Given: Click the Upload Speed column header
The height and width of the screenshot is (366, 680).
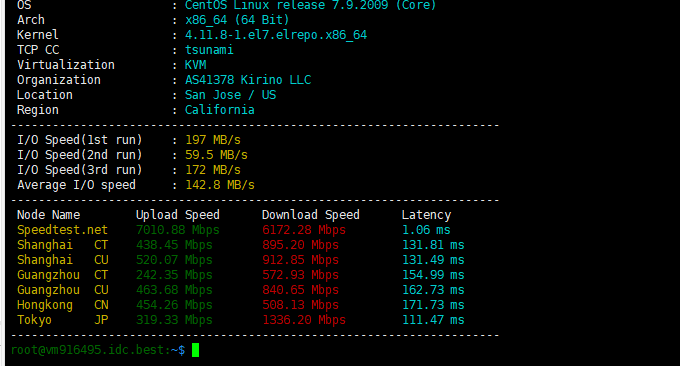Looking at the screenshot, I should point(178,215).
